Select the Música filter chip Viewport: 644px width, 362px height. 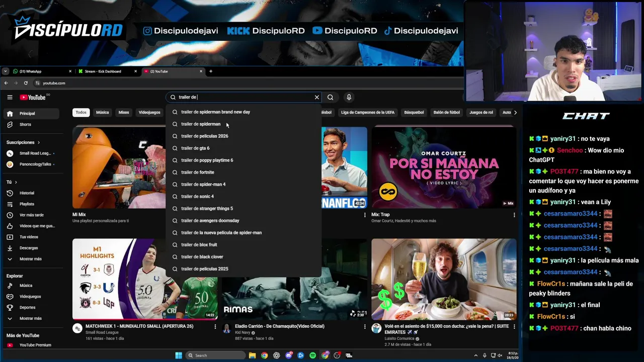click(102, 113)
